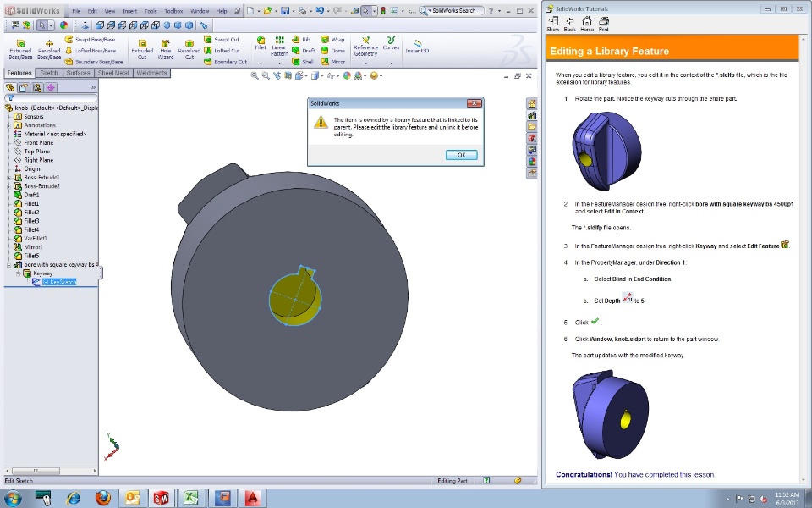Click OK in the SolidWorks warning dialog

(462, 155)
